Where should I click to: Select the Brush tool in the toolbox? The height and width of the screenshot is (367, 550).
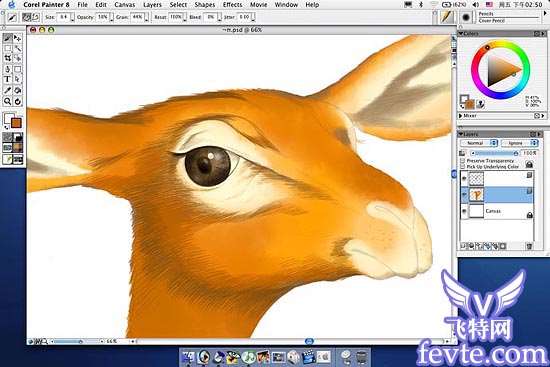point(7,38)
